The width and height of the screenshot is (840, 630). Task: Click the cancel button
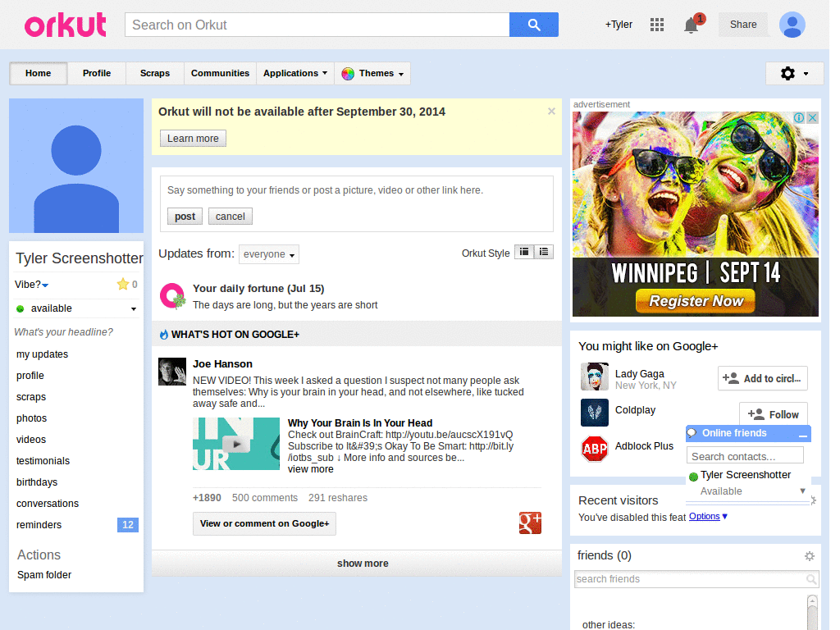pyautogui.click(x=231, y=217)
